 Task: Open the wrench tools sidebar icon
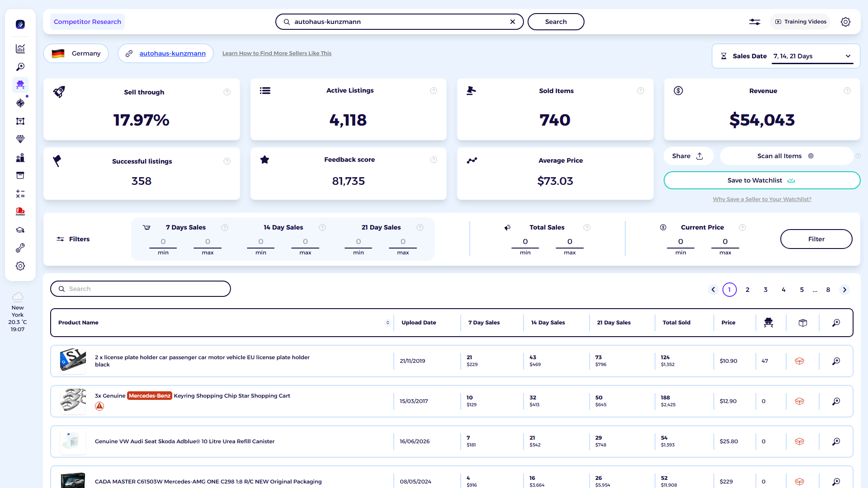(20, 248)
